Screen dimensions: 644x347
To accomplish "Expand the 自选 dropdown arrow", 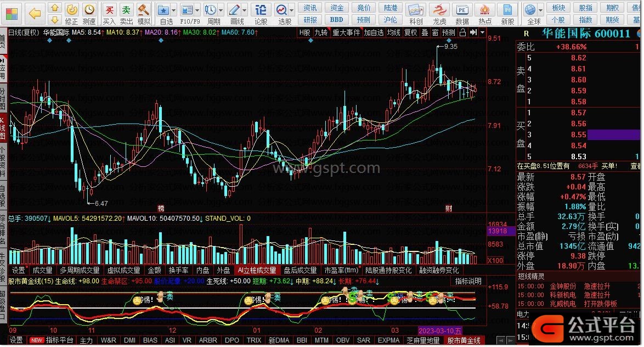I will click(x=173, y=10).
